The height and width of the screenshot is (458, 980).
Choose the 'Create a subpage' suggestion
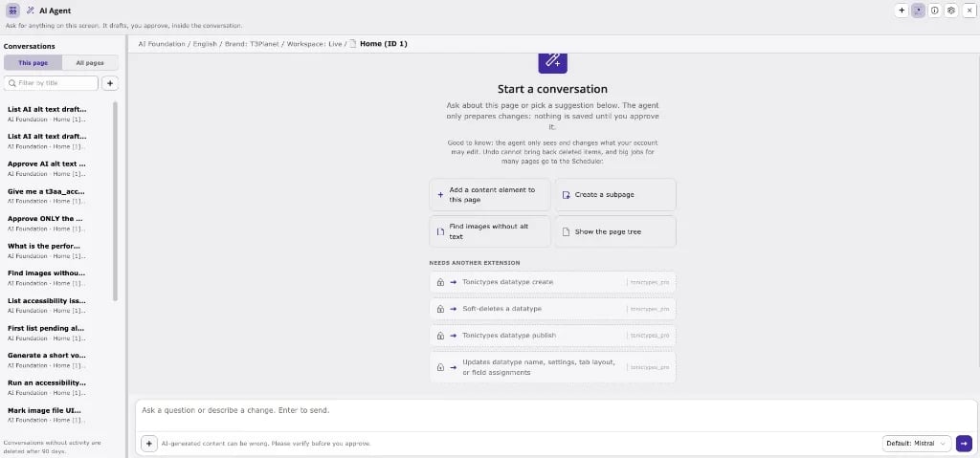(615, 195)
